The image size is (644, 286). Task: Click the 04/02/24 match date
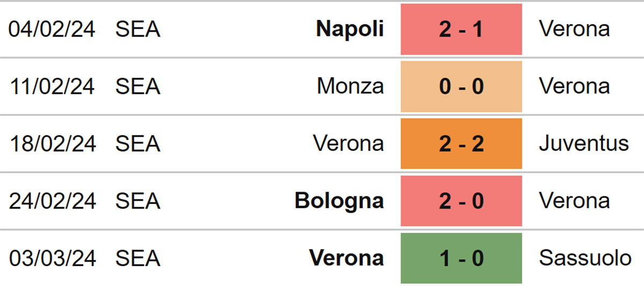point(52,30)
